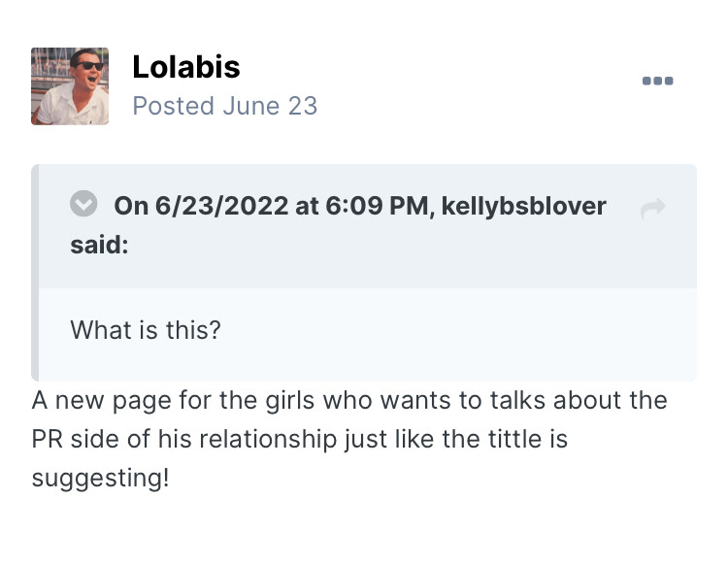Click the "Posted June 23" timestamp
This screenshot has width=728, height=566.
tap(224, 106)
